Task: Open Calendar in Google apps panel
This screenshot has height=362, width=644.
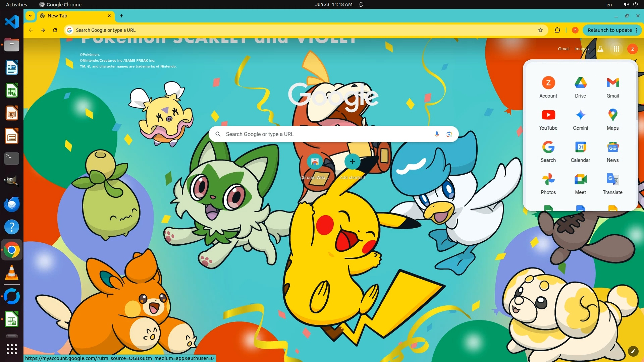Action: [580, 151]
